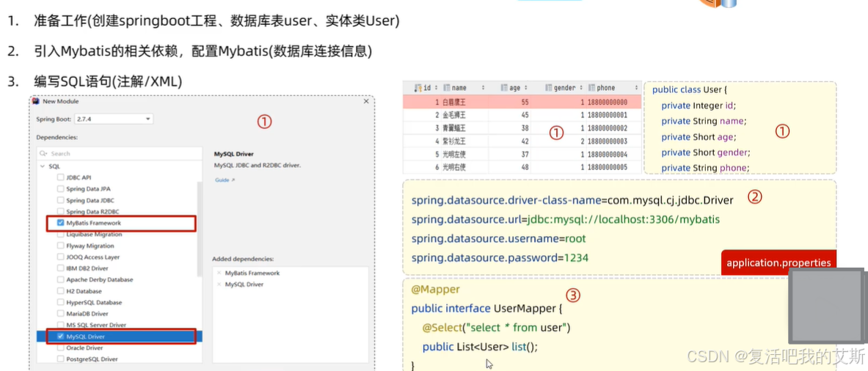Image resolution: width=868 pixels, height=371 pixels.
Task: Click the spring.datasource.password=1234 line
Action: (500, 257)
